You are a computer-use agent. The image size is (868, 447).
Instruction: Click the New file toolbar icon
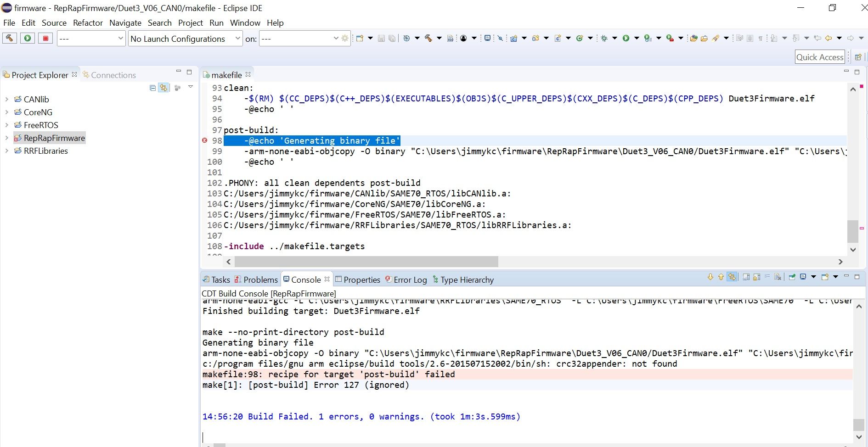click(x=360, y=39)
